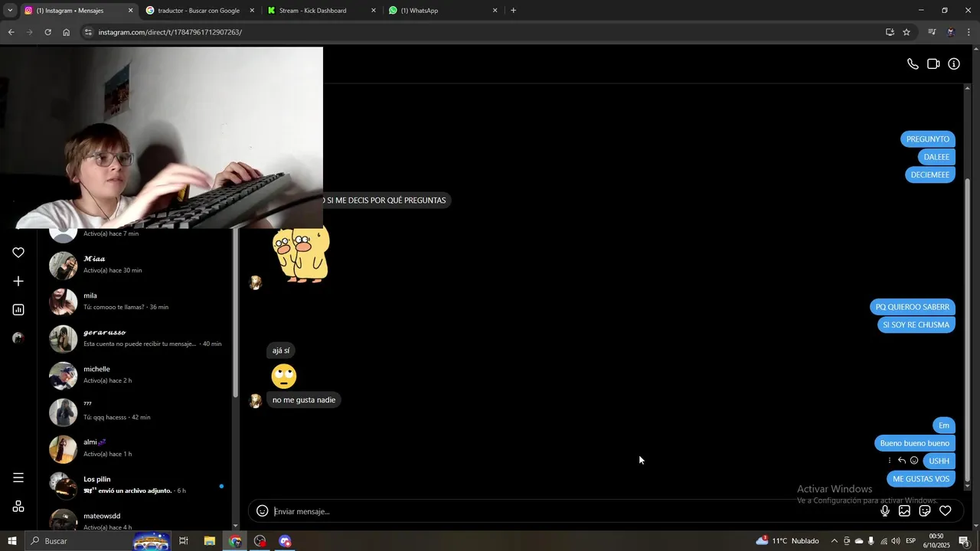
Task: Open Instagram notifications heart icon
Action: [18, 253]
